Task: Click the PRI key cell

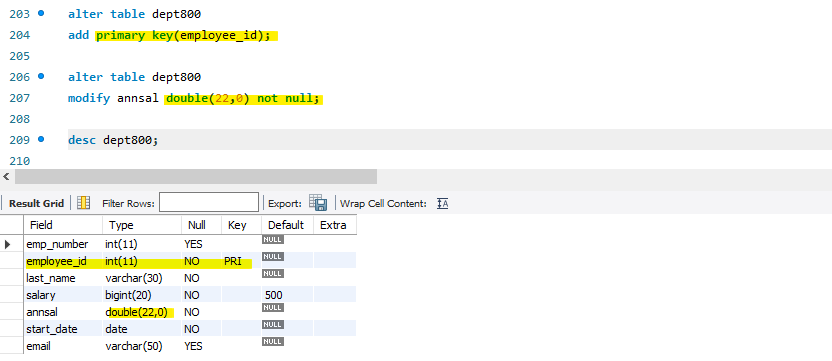Action: (x=241, y=261)
